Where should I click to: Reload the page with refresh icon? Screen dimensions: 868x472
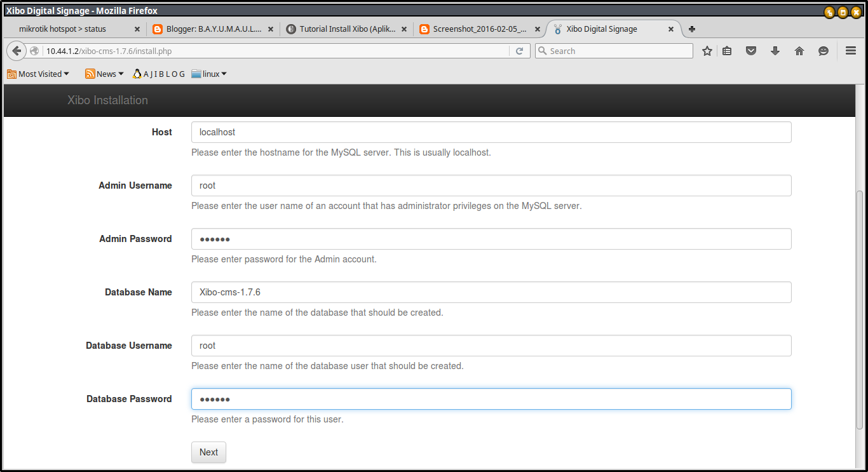click(x=519, y=51)
